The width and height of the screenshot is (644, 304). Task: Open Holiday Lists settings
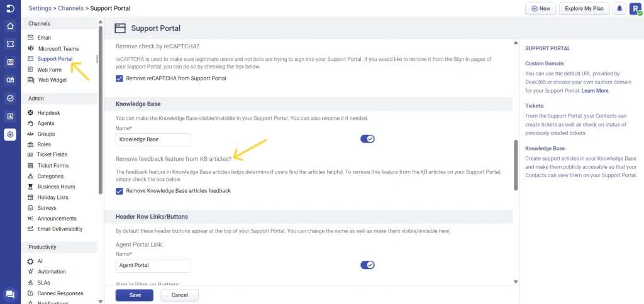point(53,197)
